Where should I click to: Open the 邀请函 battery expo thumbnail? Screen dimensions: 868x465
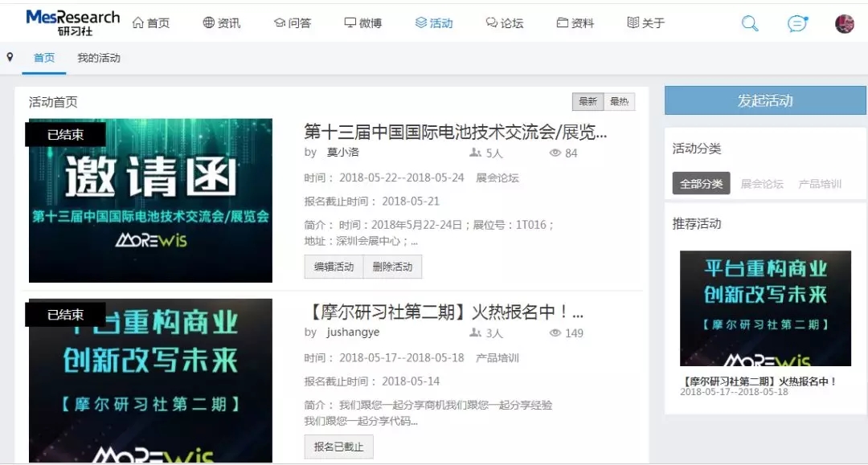pos(150,201)
